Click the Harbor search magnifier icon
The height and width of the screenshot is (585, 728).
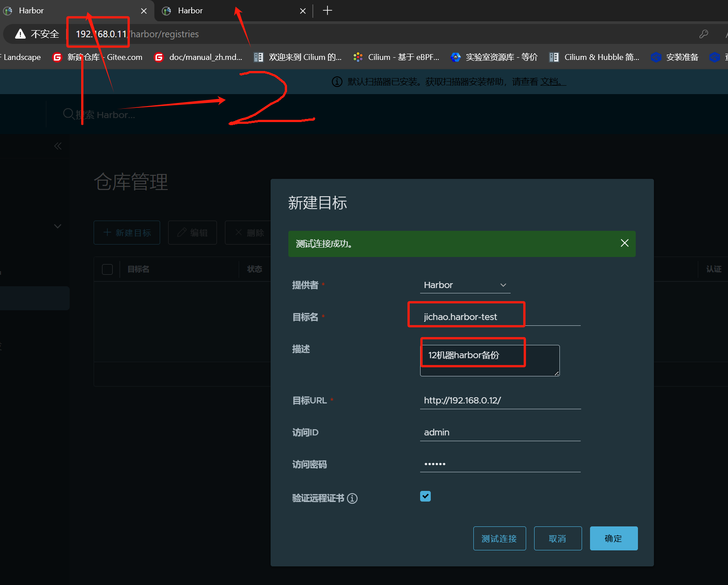coord(68,114)
